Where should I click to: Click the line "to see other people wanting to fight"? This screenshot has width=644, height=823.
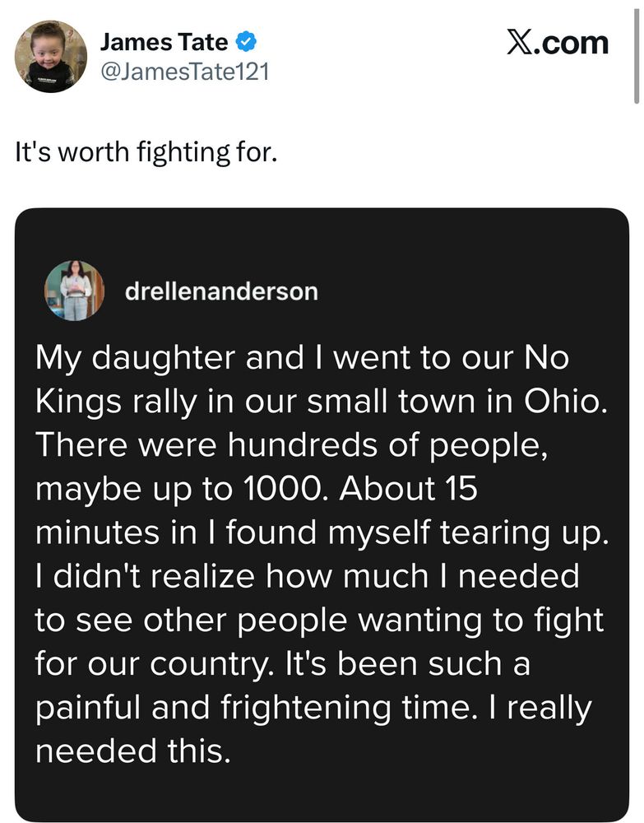(x=319, y=621)
